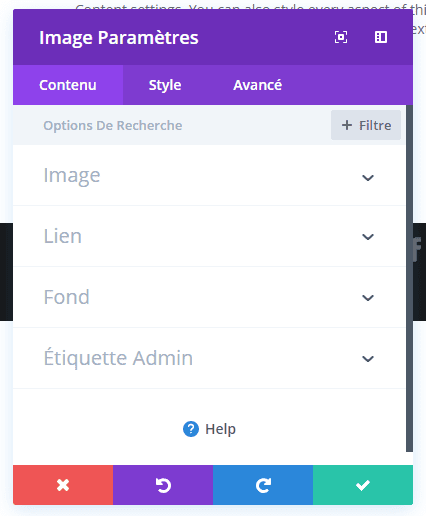Click the snap modal to sidebar icon
426x516 pixels.
click(x=381, y=37)
